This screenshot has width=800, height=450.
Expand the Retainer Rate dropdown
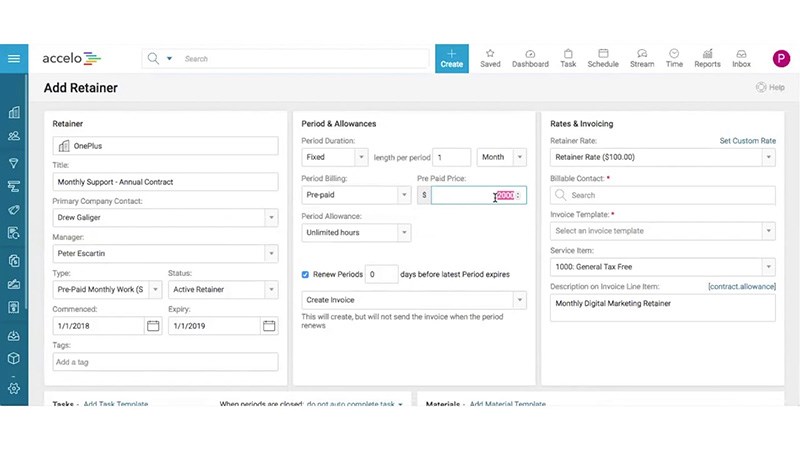[768, 157]
